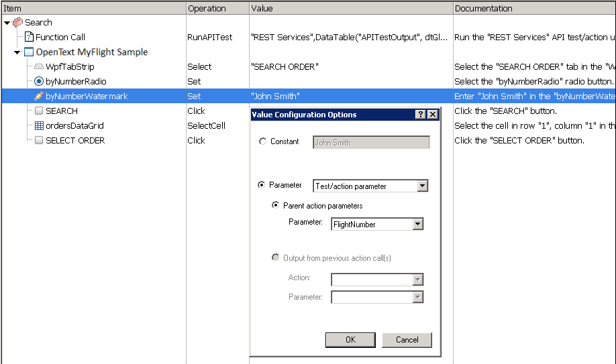Click the byNumberRadio radio icon in tree
The width and height of the screenshot is (616, 364).
39,82
